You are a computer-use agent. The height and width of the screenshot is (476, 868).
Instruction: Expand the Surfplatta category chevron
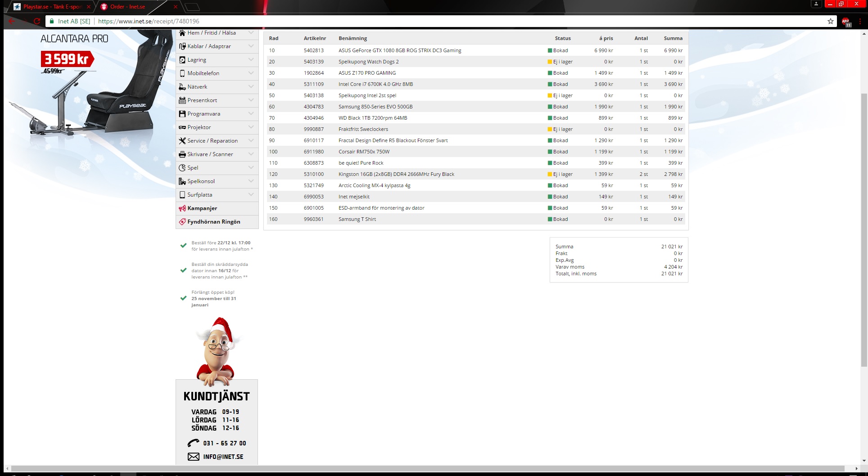[x=251, y=194]
